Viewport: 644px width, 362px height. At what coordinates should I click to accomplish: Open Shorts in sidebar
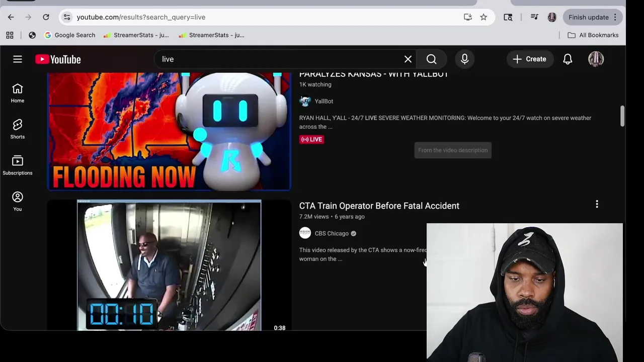(18, 129)
